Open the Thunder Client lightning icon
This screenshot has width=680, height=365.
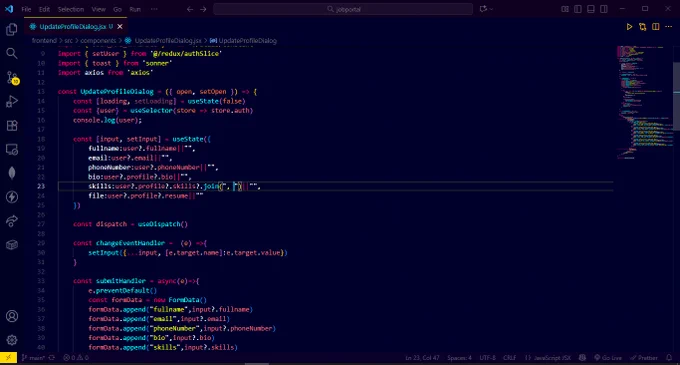[12, 197]
